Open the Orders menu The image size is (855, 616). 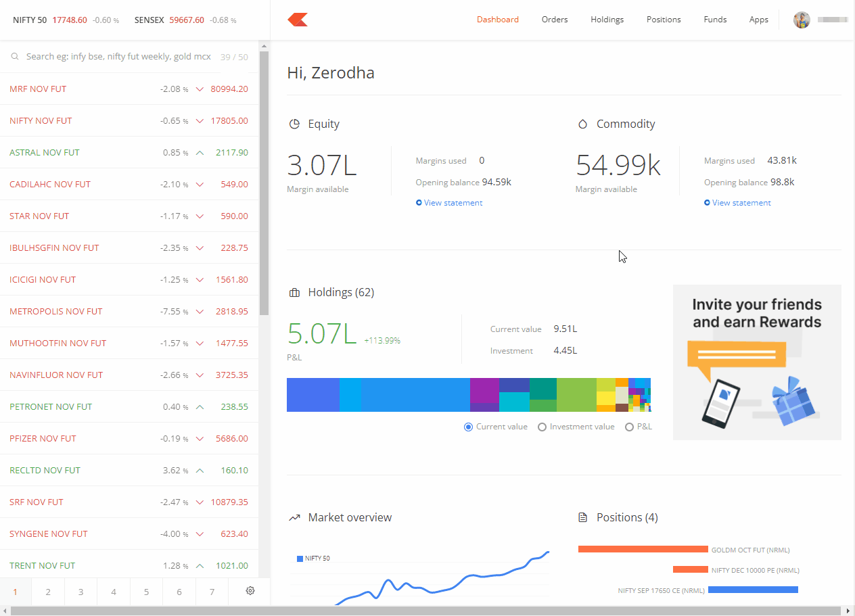[555, 20]
